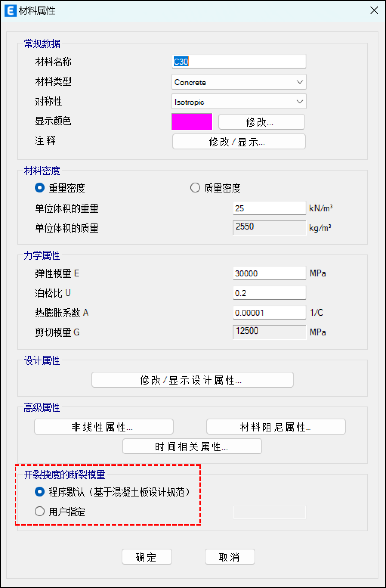Click the 材料名称 field containing C30
The height and width of the screenshot is (588, 386).
239,62
